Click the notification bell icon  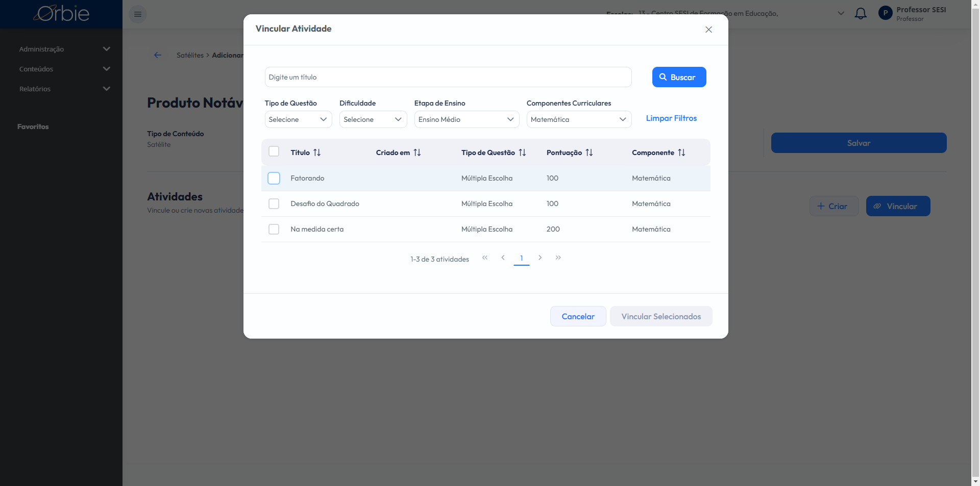[x=861, y=14]
